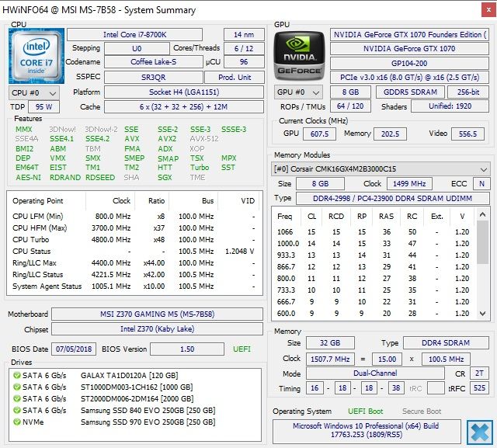
Task: Click the 6 / 12 Cores/Threads field
Action: tap(244, 48)
